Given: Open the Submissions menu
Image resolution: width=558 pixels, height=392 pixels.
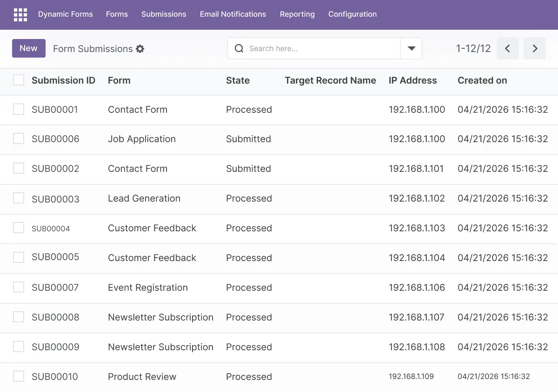Looking at the screenshot, I should 164,14.
